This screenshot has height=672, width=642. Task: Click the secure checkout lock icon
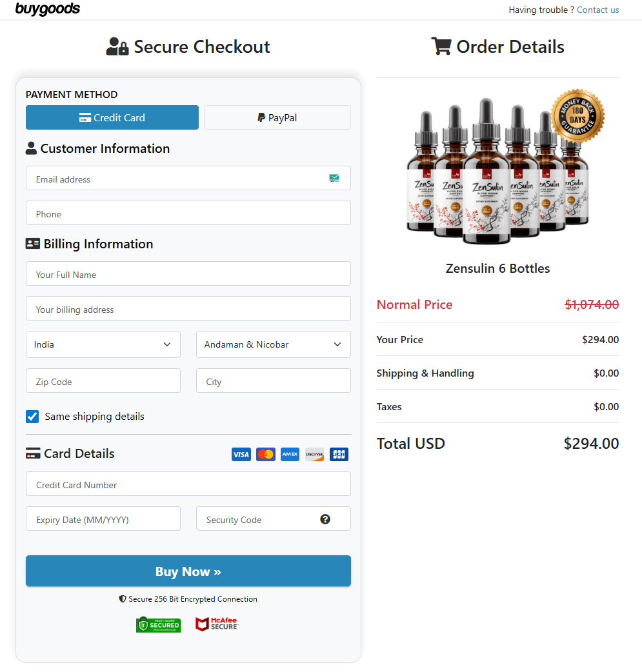coord(117,46)
